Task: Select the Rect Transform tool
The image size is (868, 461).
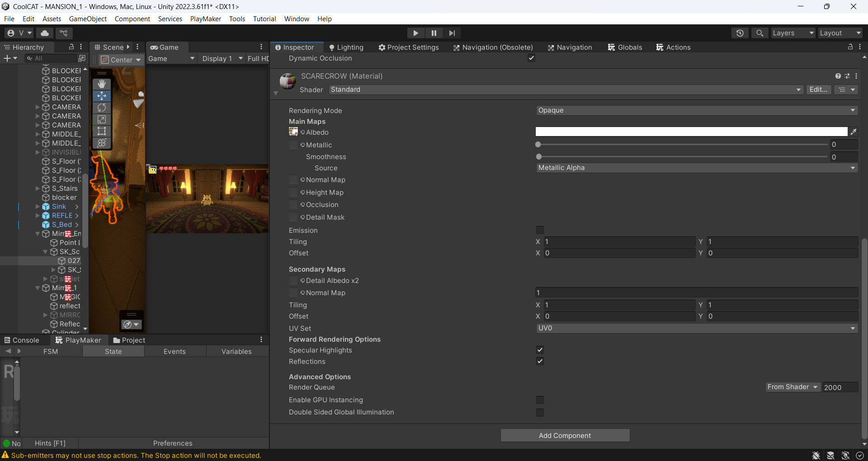Action: point(102,131)
